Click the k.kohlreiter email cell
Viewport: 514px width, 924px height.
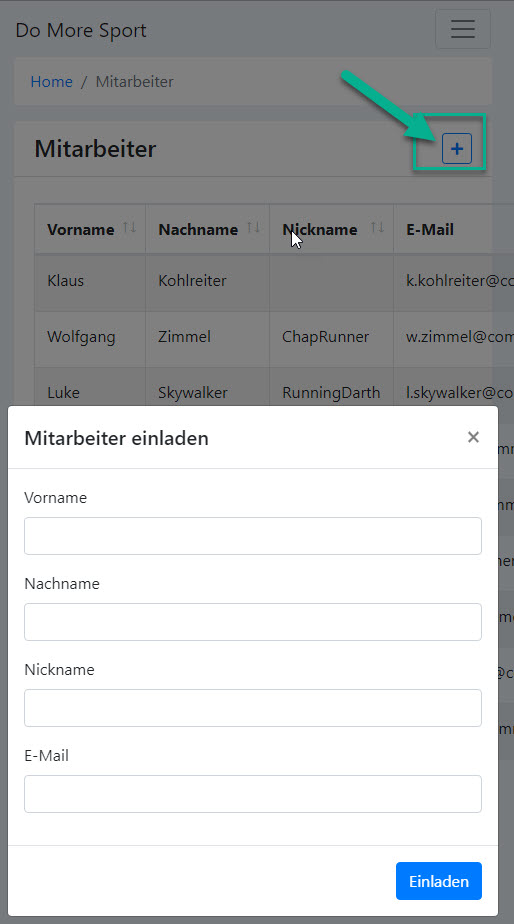pyautogui.click(x=454, y=280)
